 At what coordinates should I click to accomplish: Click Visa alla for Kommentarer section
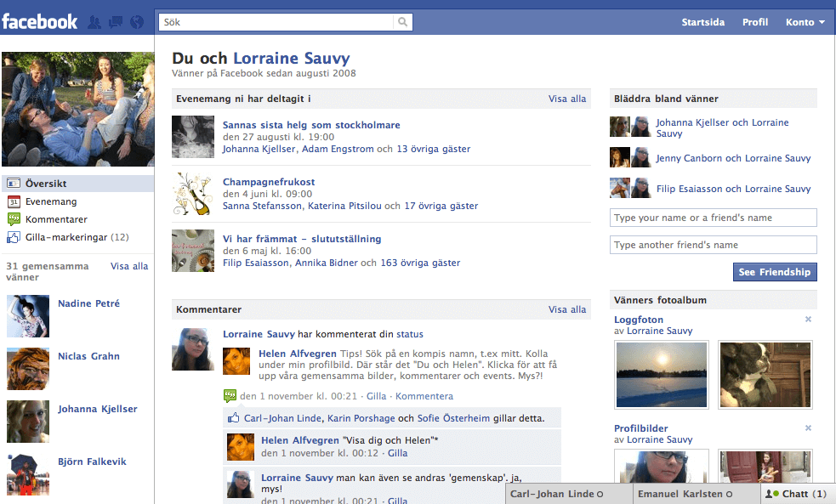(x=567, y=309)
